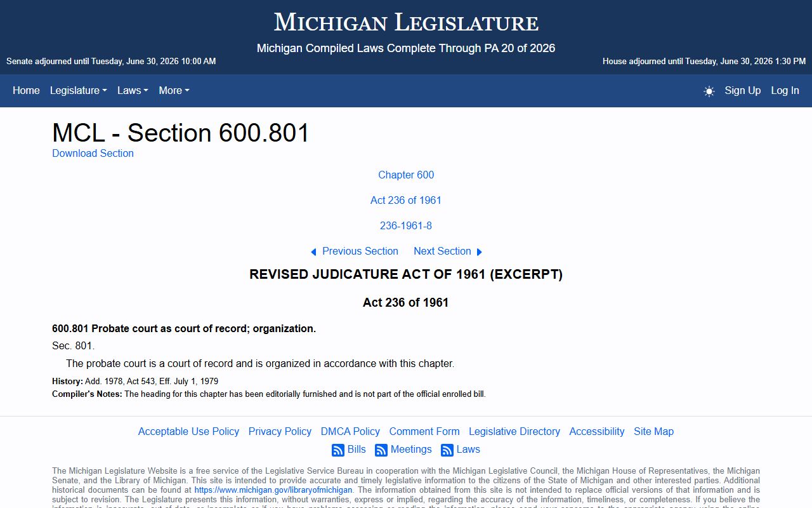Open the michigan.gov/libraryofmichigan link
Screen dimensions: 812x508
click(273, 490)
